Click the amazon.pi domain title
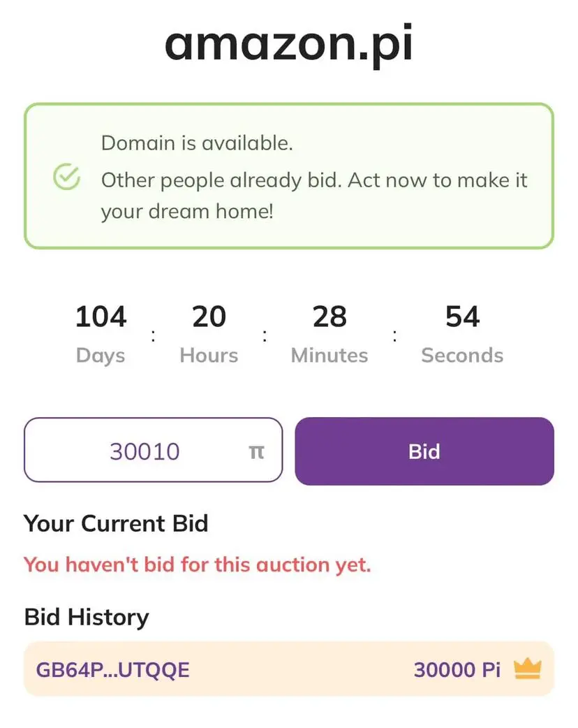 click(x=288, y=45)
